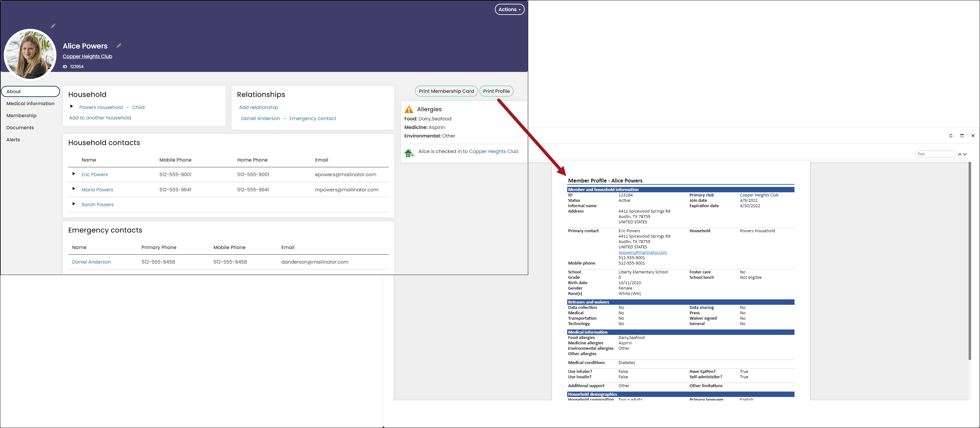Jump to the next find result with the down arrow
This screenshot has width=980, height=428.
(x=965, y=154)
